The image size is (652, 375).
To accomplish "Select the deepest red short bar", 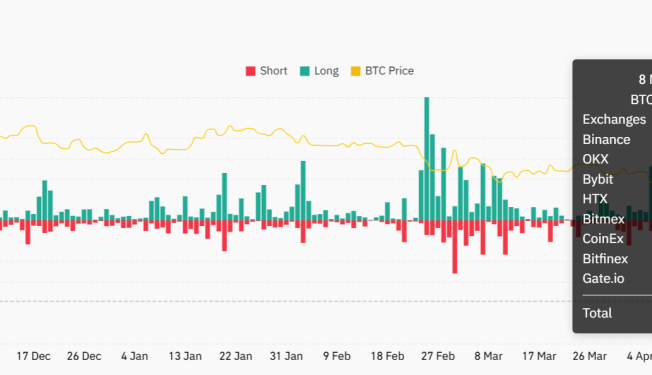I will [x=455, y=247].
